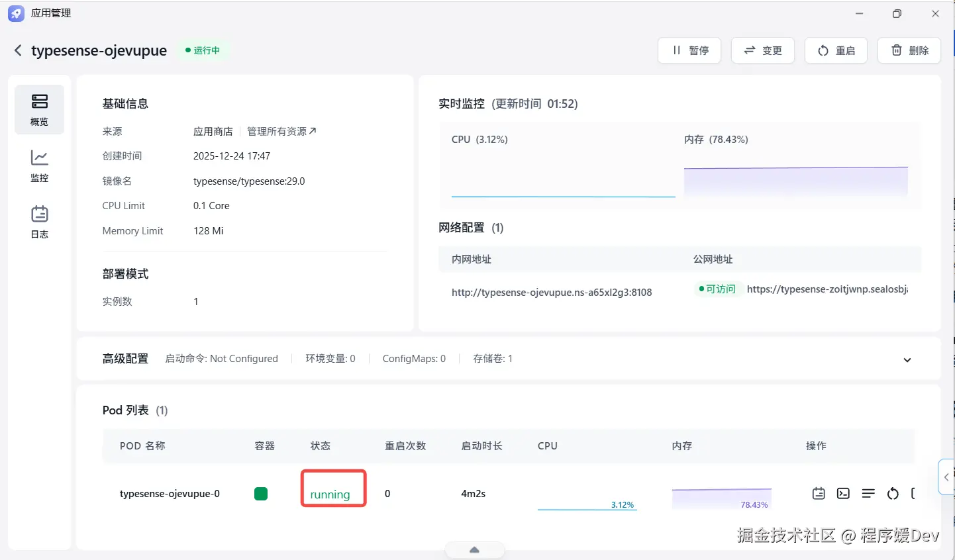Click the pod row CPU 3.12% sparkline

pyautogui.click(x=587, y=500)
